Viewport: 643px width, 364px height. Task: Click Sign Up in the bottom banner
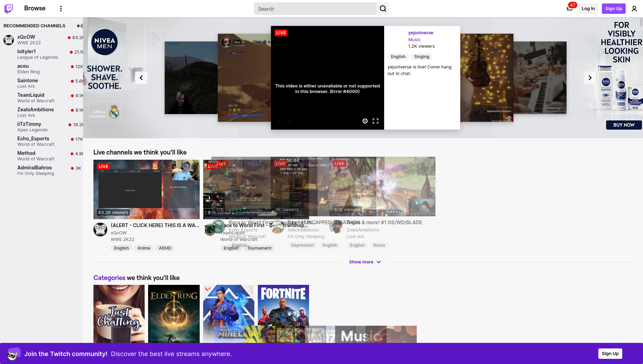610,354
